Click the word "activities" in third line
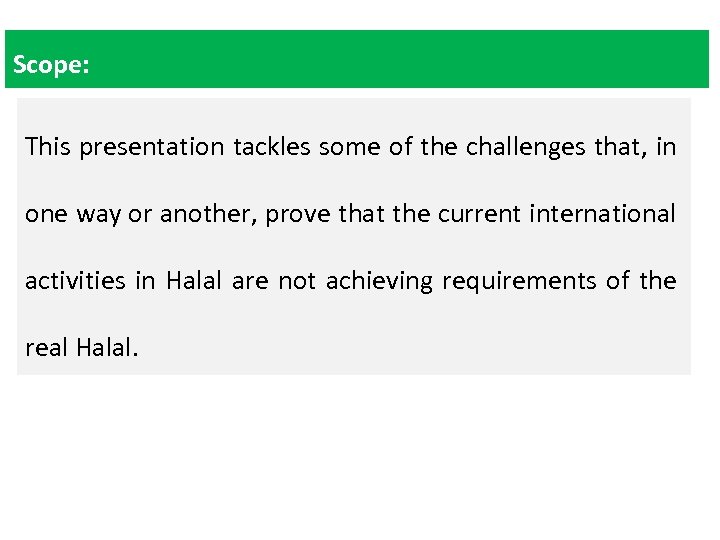This screenshot has width=720, height=540. tap(76, 281)
